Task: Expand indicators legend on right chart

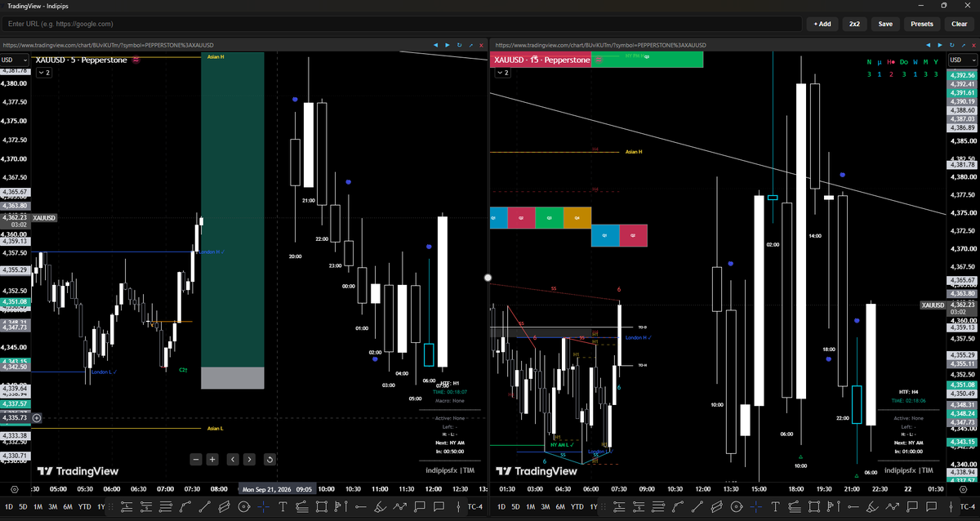Action: point(501,73)
